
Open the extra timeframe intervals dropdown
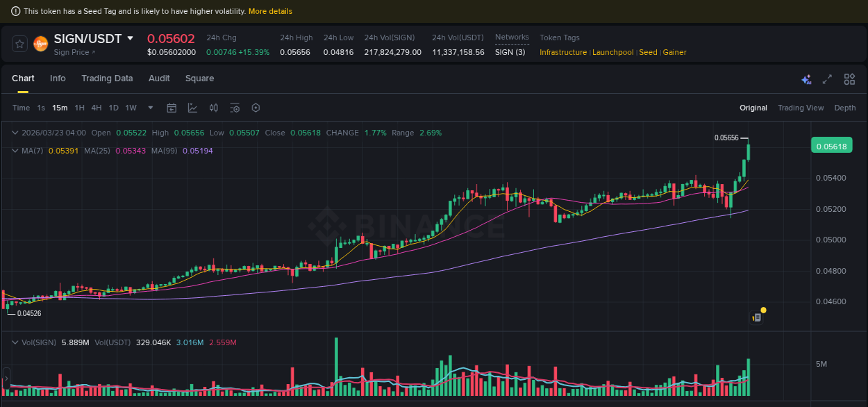pos(150,108)
